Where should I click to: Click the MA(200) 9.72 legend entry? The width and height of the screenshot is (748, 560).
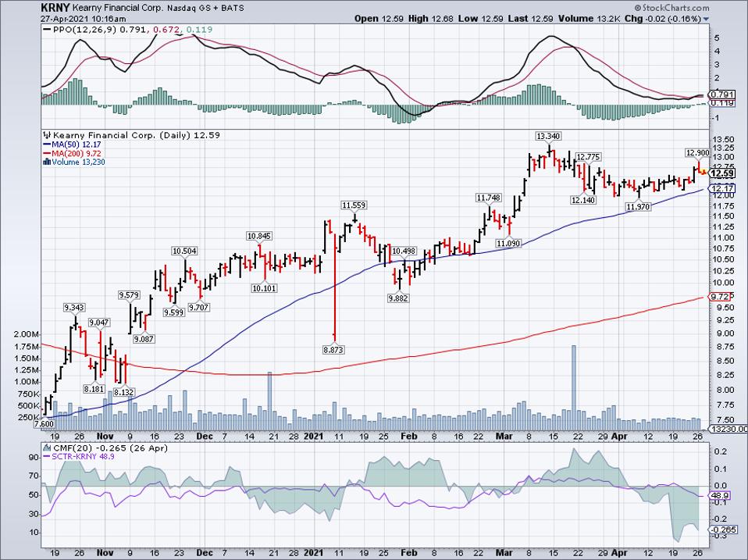[x=77, y=153]
